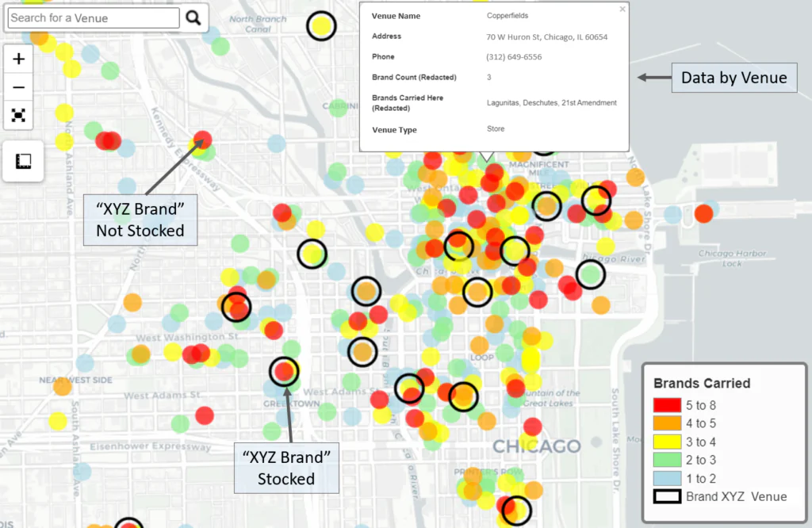The width and height of the screenshot is (812, 528).
Task: Click the Search for a Venue field
Action: (x=94, y=18)
